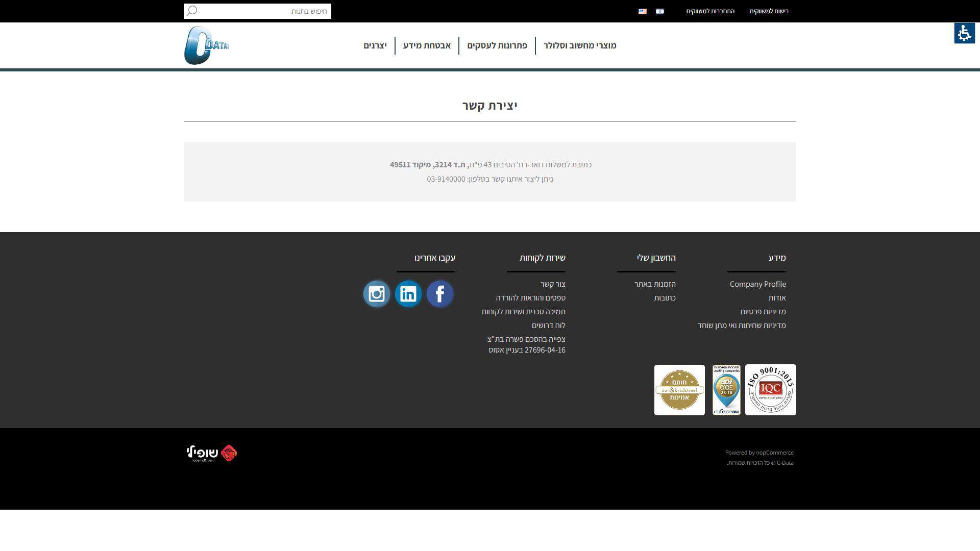Open the Dun & Bradstreet badge
This screenshot has width=980, height=551.
coord(679,390)
